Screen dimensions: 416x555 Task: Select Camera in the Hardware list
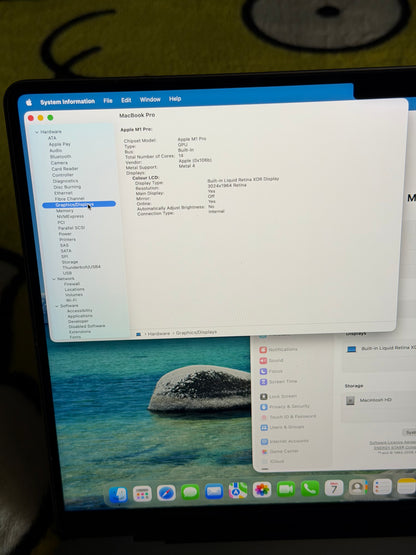59,162
